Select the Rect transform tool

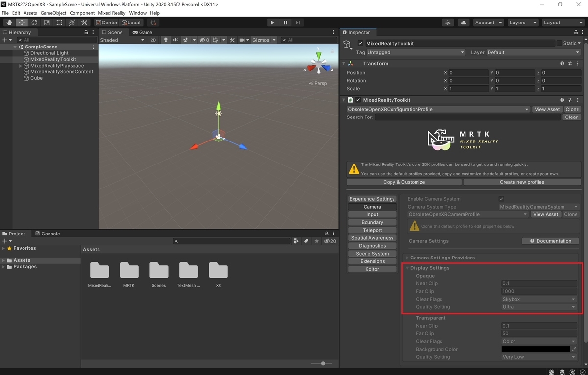click(x=59, y=23)
